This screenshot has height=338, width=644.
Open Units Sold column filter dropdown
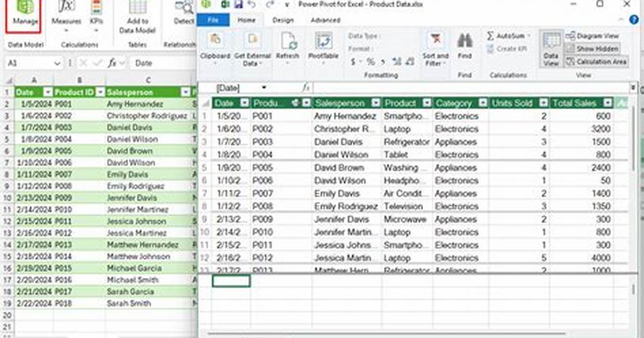click(544, 103)
